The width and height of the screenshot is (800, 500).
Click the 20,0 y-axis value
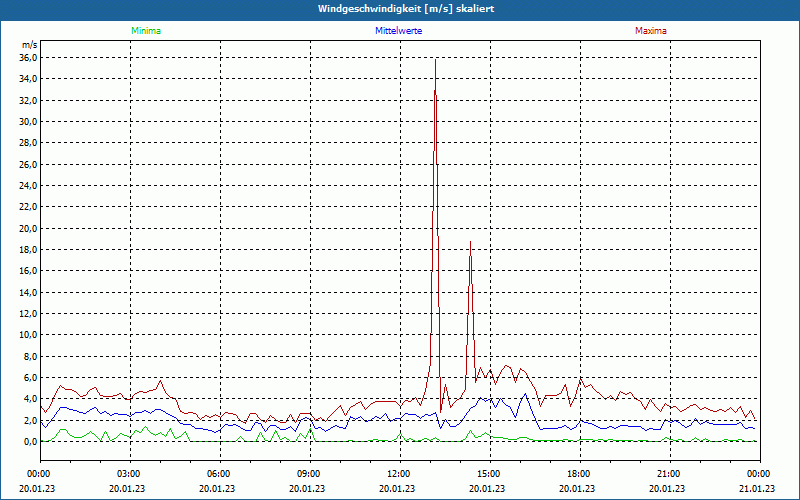click(28, 228)
